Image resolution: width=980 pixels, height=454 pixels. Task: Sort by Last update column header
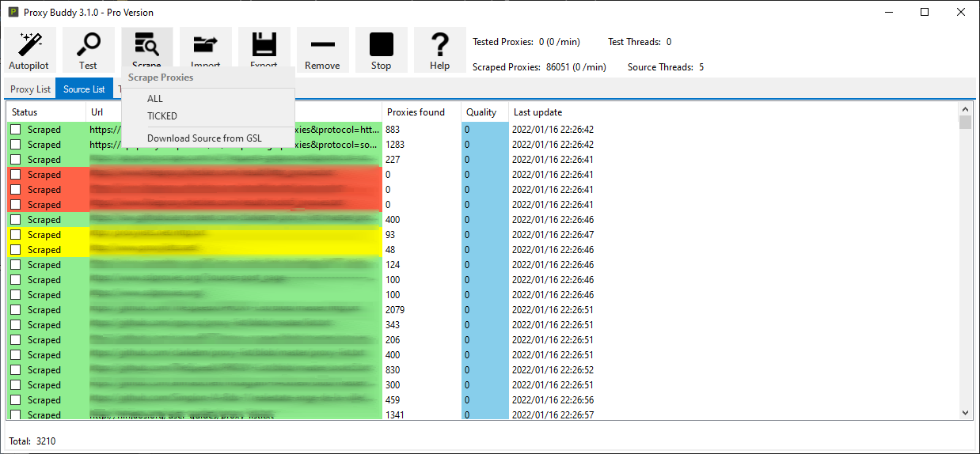[x=538, y=112]
